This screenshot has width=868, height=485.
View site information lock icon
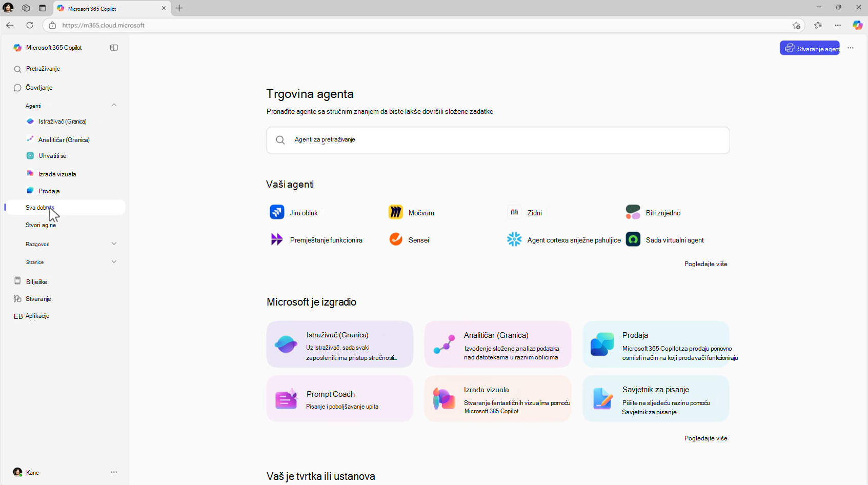click(52, 25)
